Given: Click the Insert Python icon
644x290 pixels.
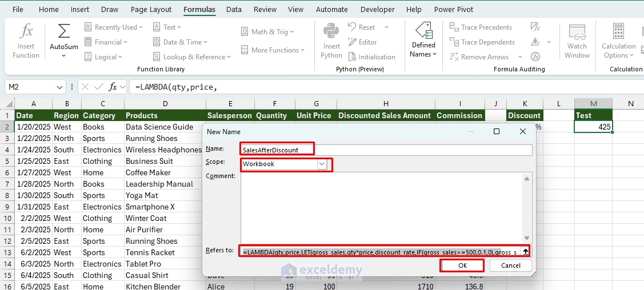Looking at the screenshot, I should (331, 31).
